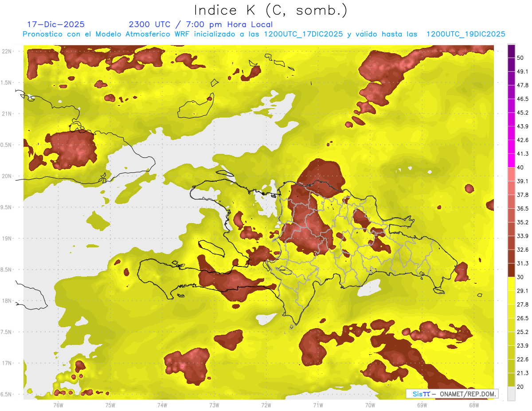
Task: Click the '22.6' color scale value
Action: click(523, 360)
